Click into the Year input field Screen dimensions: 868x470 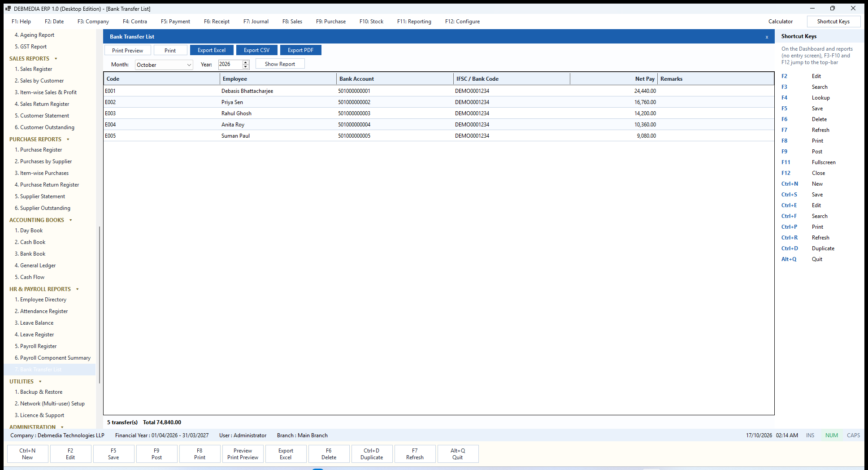230,65
